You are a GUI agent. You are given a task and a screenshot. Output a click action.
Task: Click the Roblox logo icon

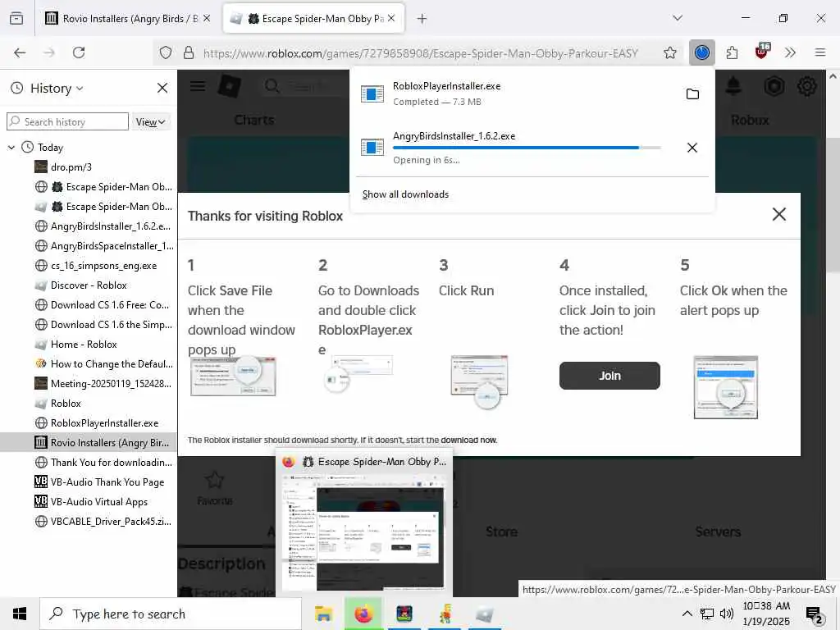pyautogui.click(x=230, y=85)
